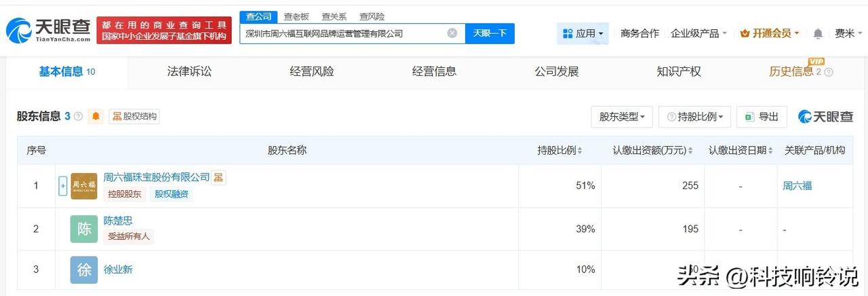Click the 周六福 company logo thumbnail

tap(83, 186)
